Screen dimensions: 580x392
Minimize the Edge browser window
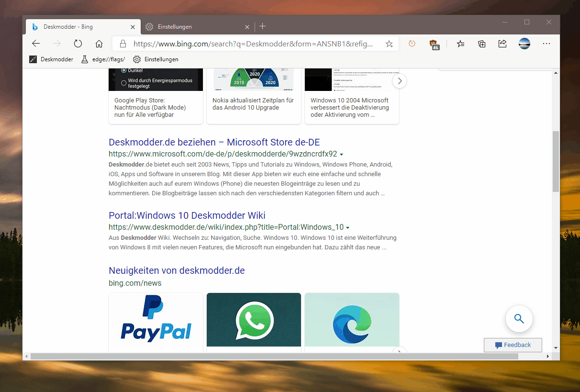(505, 22)
